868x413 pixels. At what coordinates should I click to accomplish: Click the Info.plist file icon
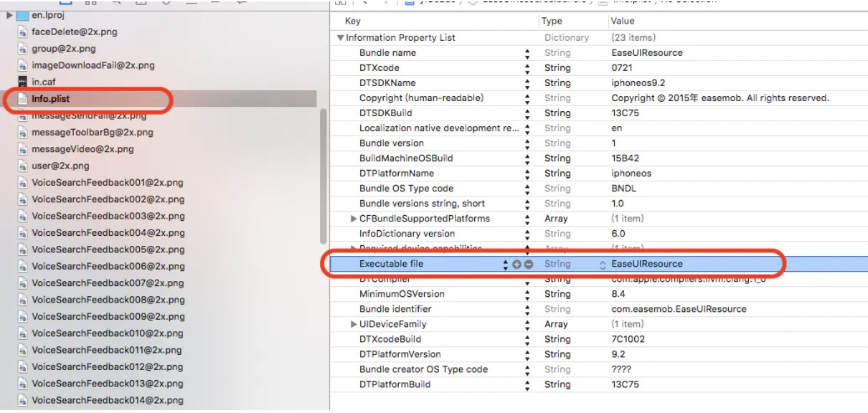point(22,99)
